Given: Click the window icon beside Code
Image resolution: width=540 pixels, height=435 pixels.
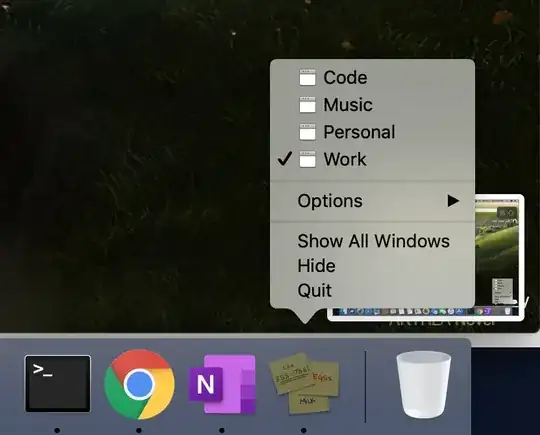Looking at the screenshot, I should click(307, 77).
